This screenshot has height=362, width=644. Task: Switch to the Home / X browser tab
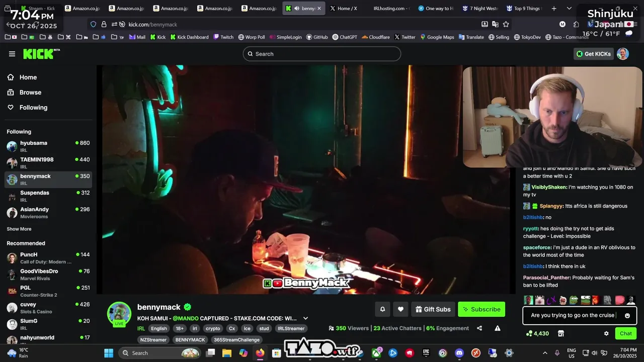(347, 9)
